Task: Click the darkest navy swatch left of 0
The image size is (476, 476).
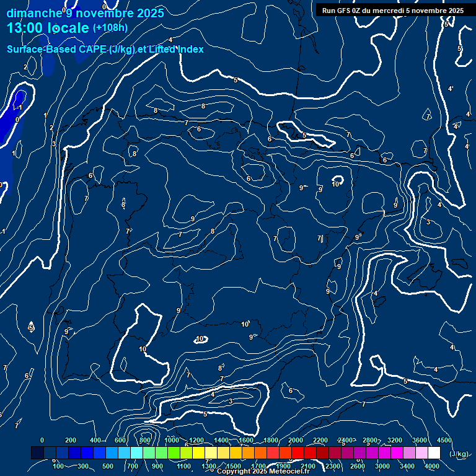Action: (x=37, y=452)
